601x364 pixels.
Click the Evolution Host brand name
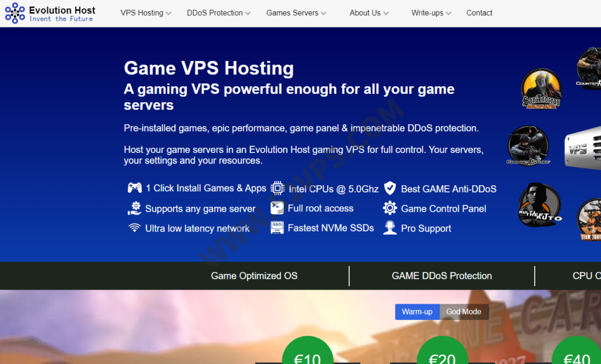point(62,10)
